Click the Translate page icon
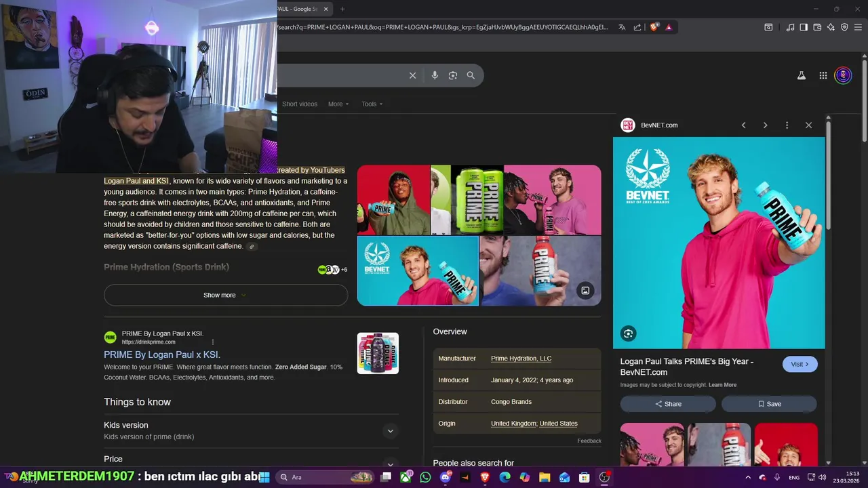 622,27
